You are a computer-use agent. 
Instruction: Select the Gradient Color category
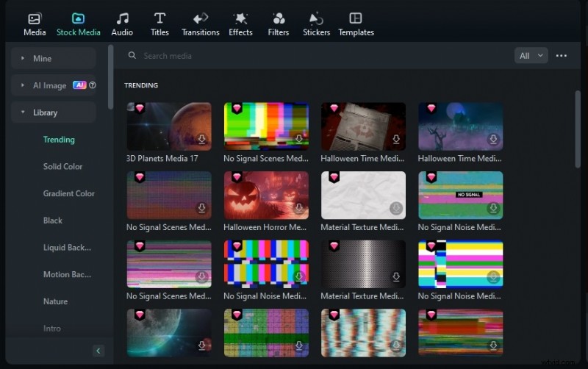click(68, 194)
